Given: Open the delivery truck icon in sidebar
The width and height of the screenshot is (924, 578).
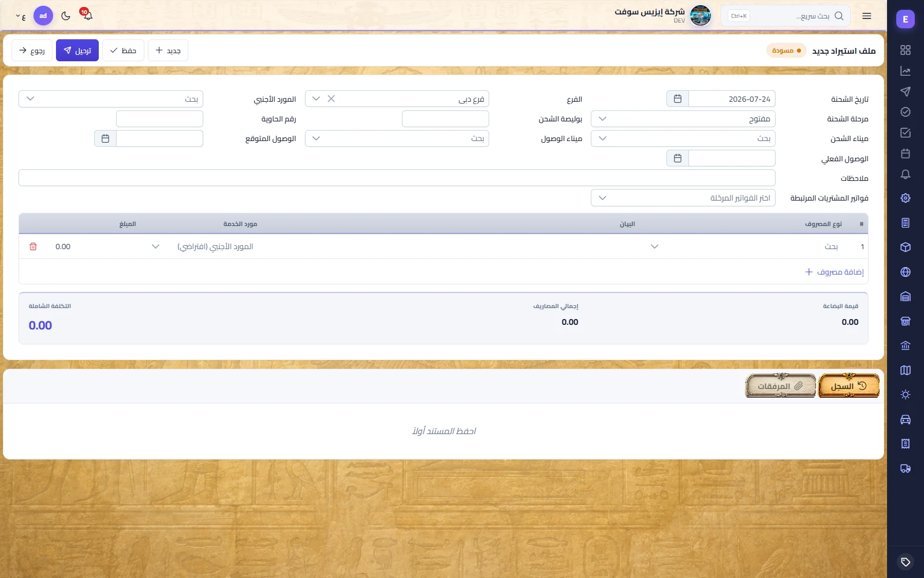Looking at the screenshot, I should click(x=905, y=468).
